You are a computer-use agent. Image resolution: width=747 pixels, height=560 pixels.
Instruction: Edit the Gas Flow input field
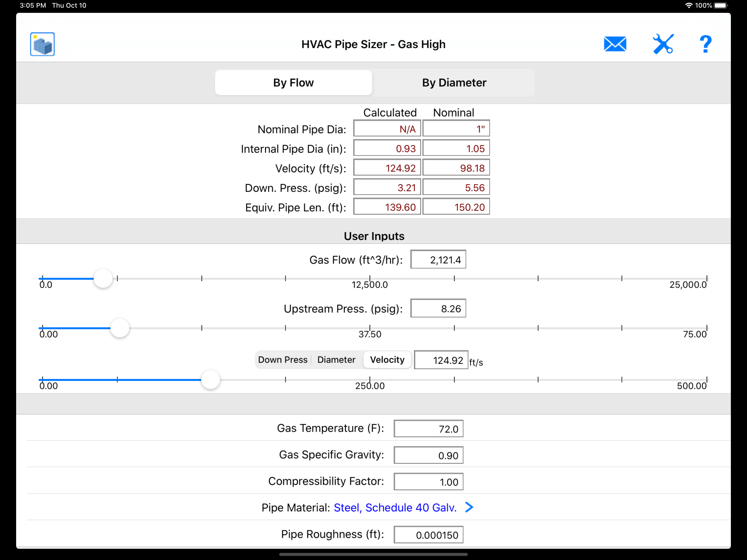pos(438,259)
